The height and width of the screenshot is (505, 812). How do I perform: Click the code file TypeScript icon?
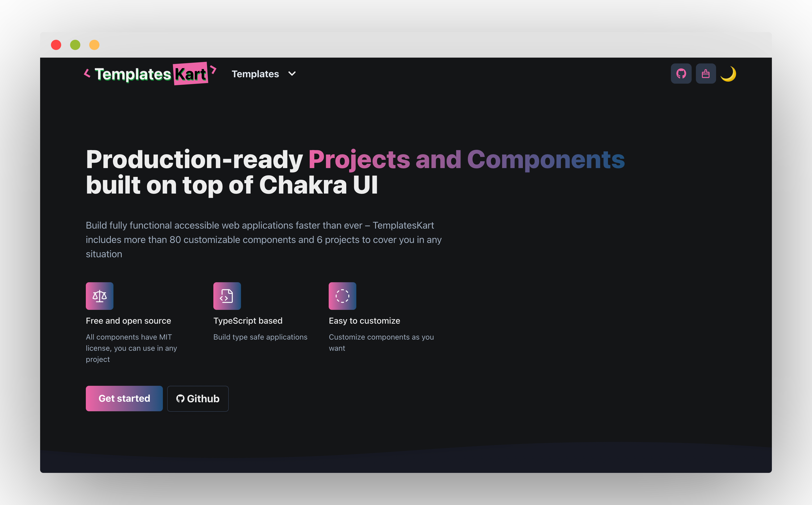(x=227, y=296)
